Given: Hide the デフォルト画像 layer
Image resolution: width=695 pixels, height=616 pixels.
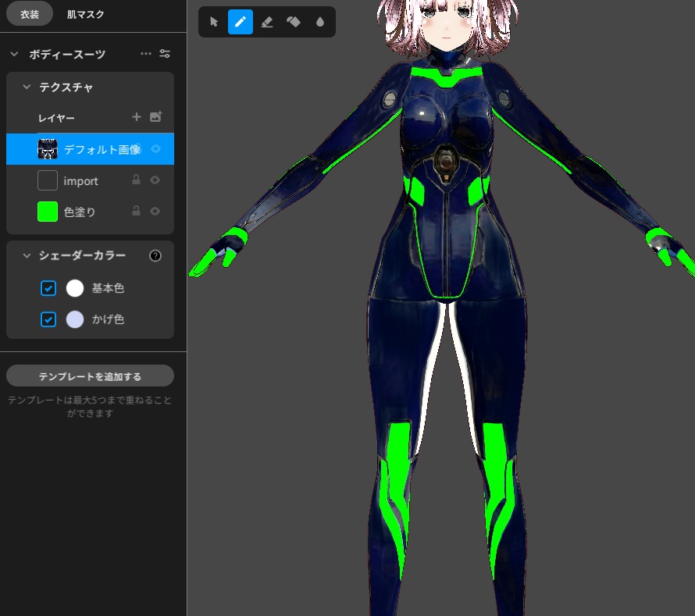Looking at the screenshot, I should pos(155,149).
